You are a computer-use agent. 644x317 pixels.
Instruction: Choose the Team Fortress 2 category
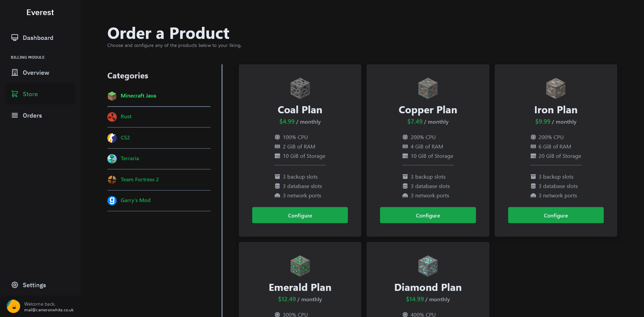point(159,180)
